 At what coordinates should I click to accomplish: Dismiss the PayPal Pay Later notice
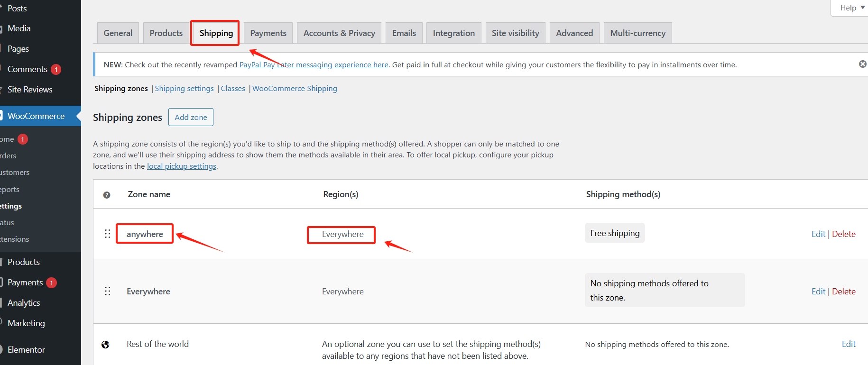[862, 64]
